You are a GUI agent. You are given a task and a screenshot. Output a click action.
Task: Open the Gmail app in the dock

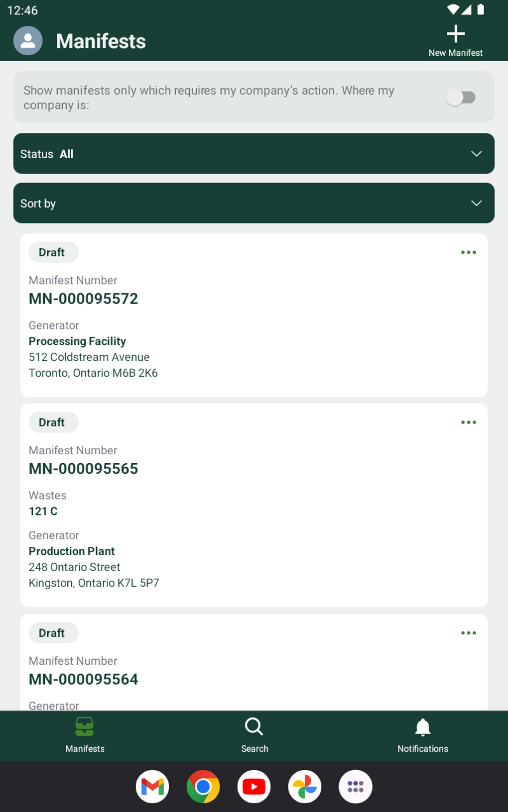pyautogui.click(x=152, y=787)
